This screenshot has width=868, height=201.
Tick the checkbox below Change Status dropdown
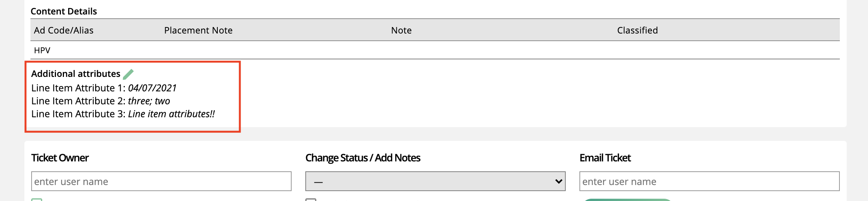tap(311, 199)
